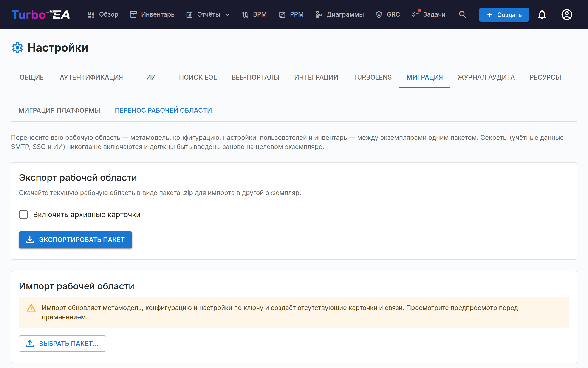Click the Скачайте текущую рабочую область description
The width and height of the screenshot is (588, 368).
[x=160, y=193]
